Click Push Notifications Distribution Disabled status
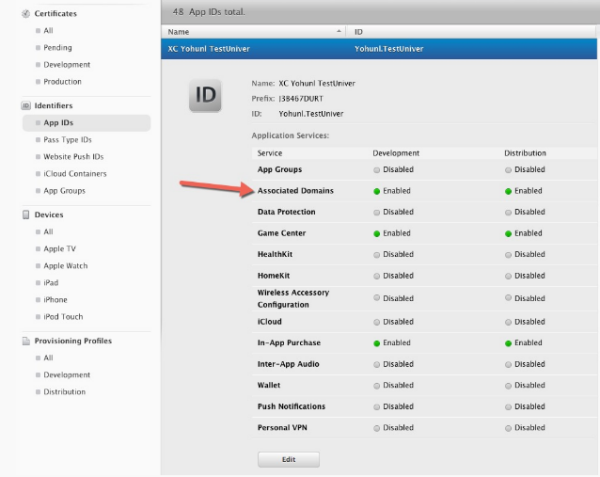Screen dimensions: 600x477 pyautogui.click(x=525, y=407)
